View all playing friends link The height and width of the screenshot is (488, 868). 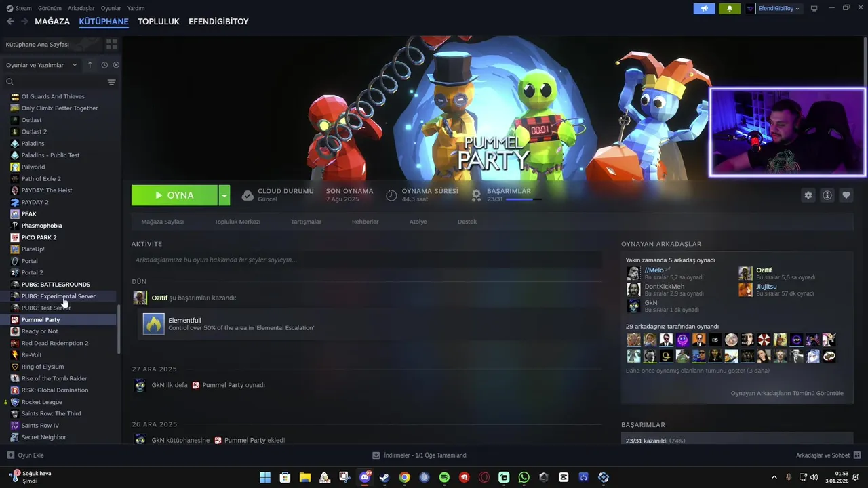pos(787,393)
